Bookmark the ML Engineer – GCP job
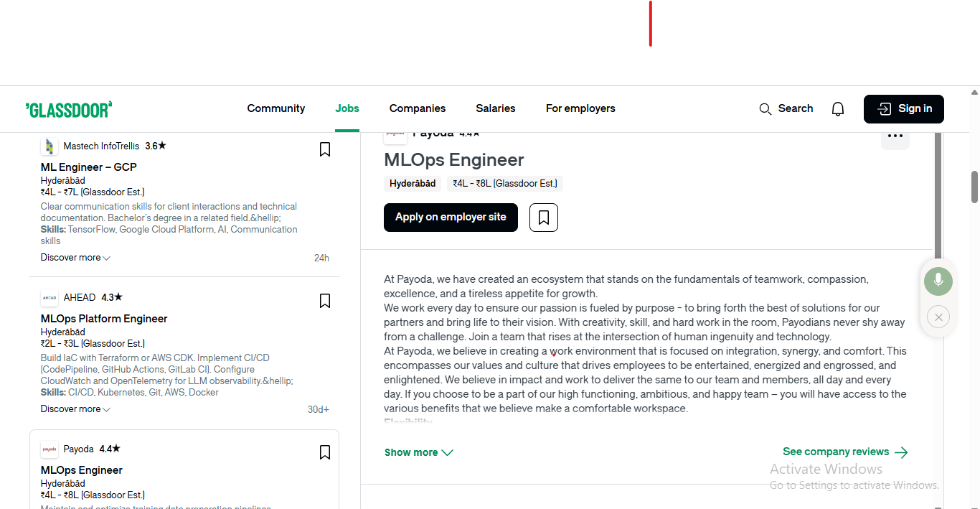The height and width of the screenshot is (509, 980). tap(324, 149)
